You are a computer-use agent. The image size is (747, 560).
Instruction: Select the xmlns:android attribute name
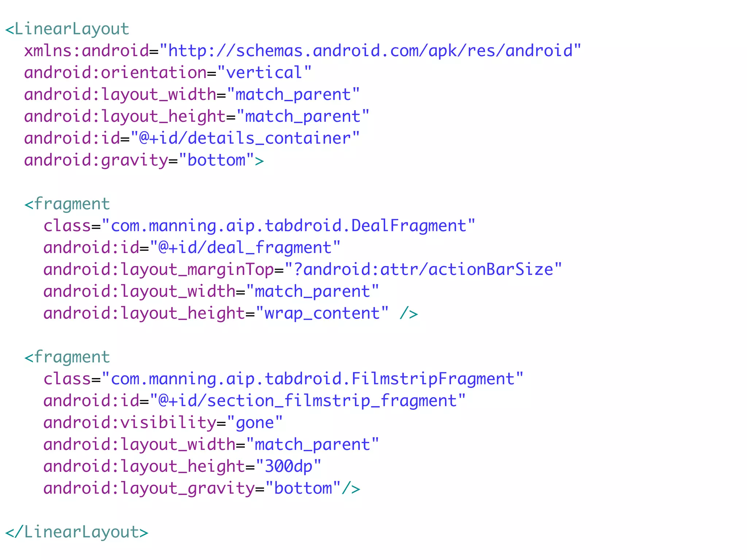coord(87,51)
